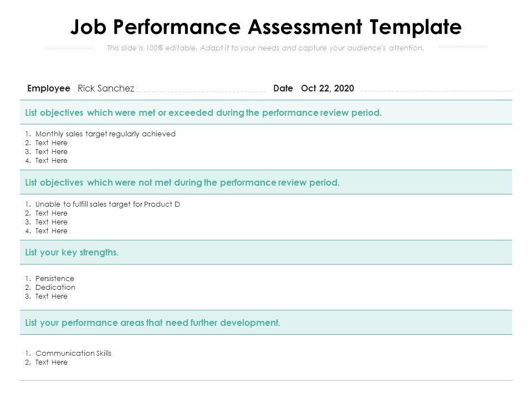Click "Unable to fulfill sales target for Product D"
532x399 pixels.
pos(108,204)
